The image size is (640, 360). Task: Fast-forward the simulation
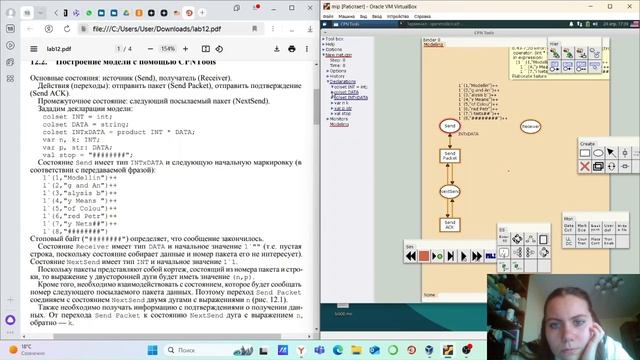click(x=477, y=256)
